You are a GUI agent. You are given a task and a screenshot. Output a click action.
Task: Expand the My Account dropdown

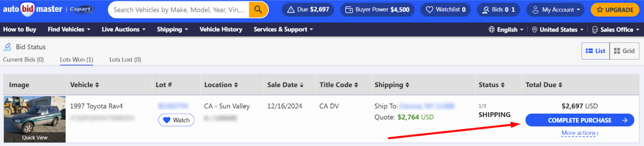point(556,10)
